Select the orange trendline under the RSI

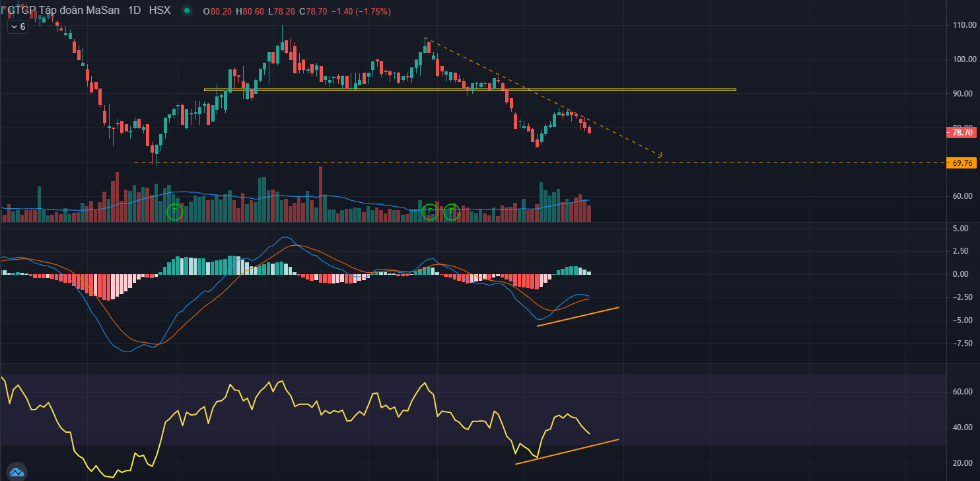pos(567,451)
